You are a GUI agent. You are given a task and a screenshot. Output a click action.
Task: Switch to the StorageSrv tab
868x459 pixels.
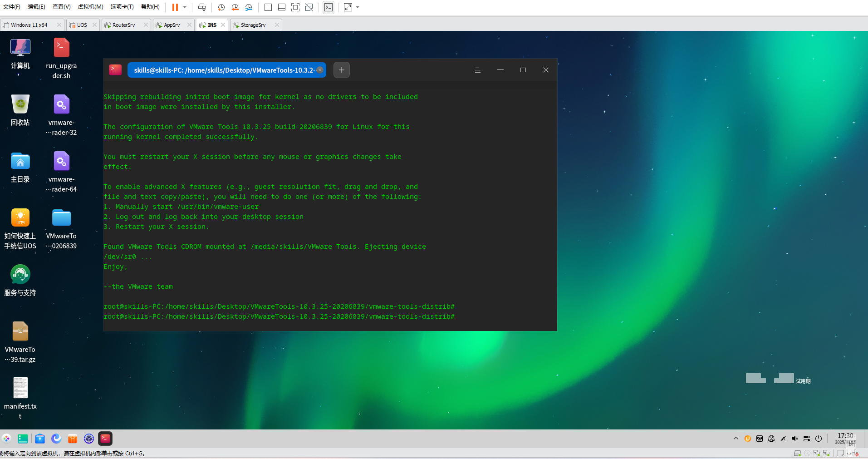click(x=252, y=25)
